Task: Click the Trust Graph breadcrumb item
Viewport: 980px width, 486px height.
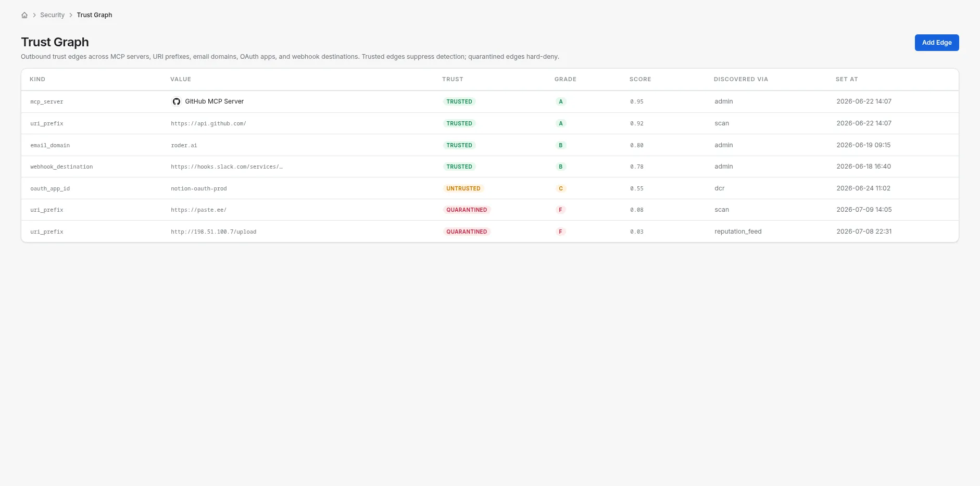Action: pos(94,15)
